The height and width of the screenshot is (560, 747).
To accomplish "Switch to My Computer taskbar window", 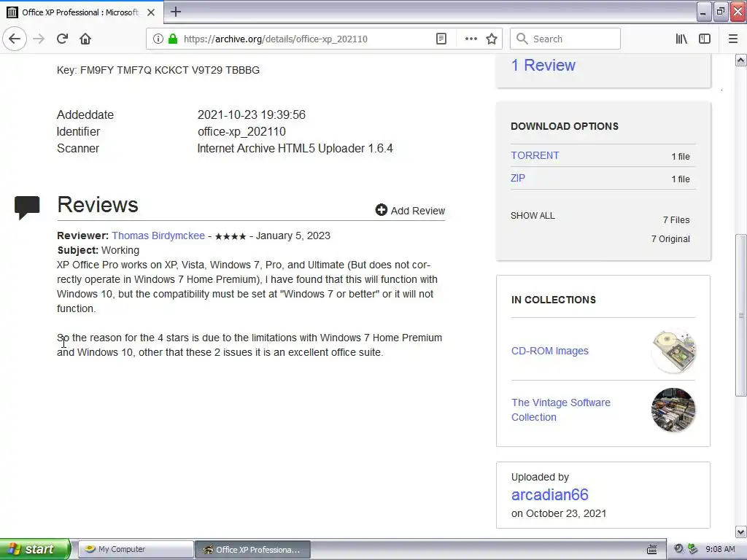I will (x=136, y=550).
